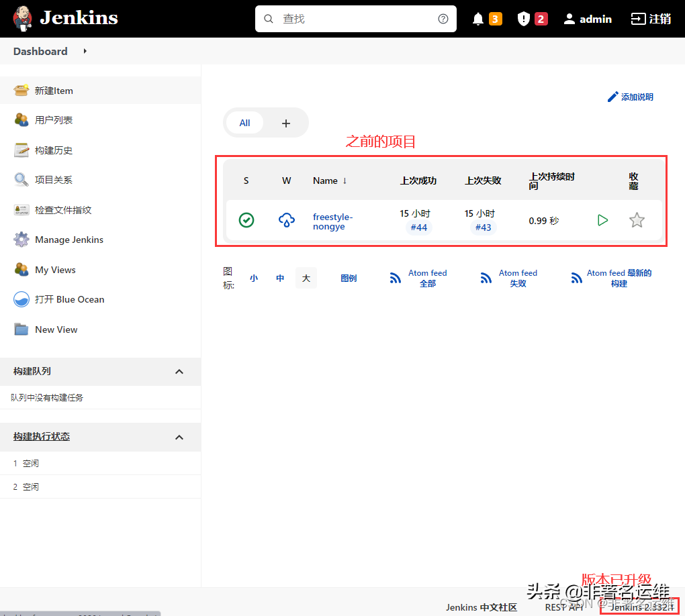Switch to the All view tab
The height and width of the screenshot is (616, 685).
pos(244,123)
